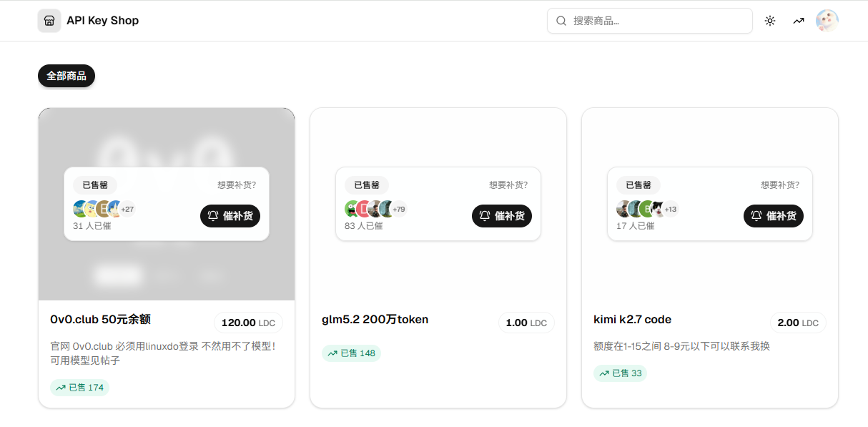Click the API Key Shop store logo icon
Image resolution: width=868 pixels, height=427 pixels.
click(49, 21)
